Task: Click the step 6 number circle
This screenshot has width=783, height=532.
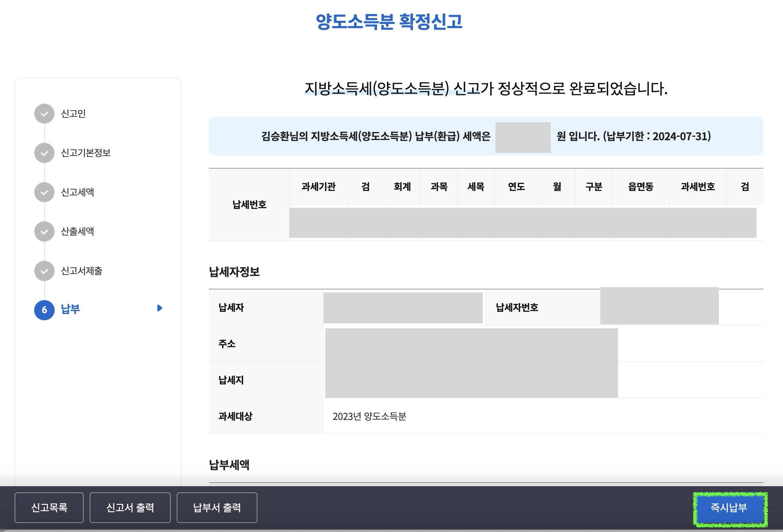Action: pyautogui.click(x=44, y=310)
